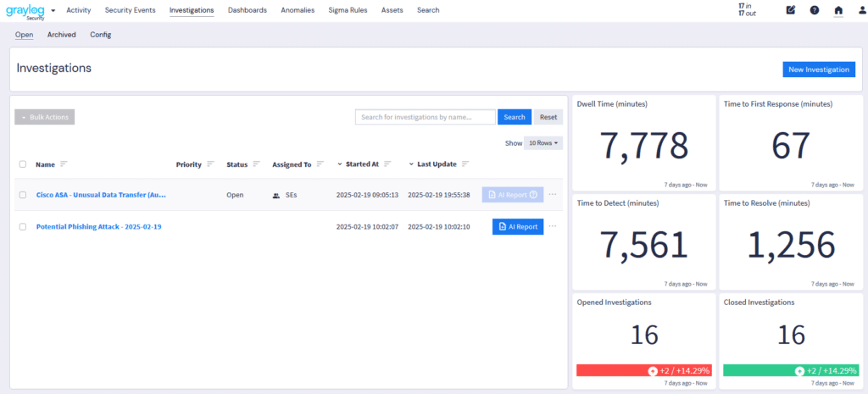Open the Bulk Actions dropdown

[x=45, y=117]
